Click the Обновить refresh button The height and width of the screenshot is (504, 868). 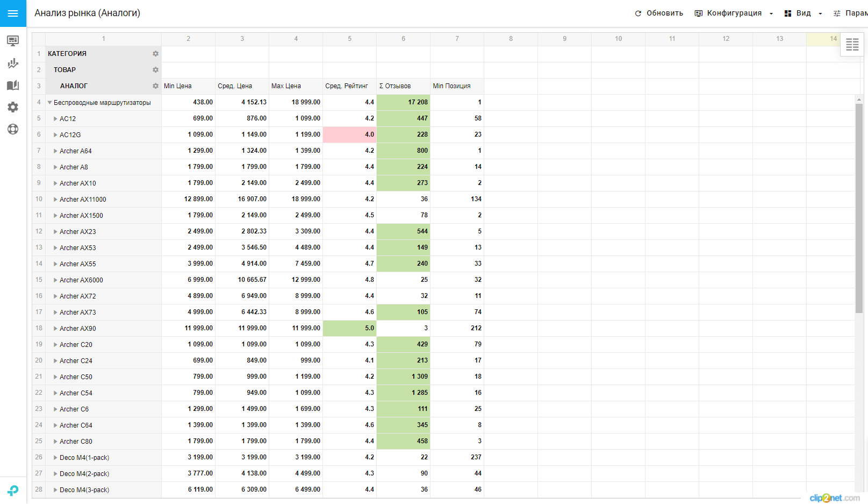pyautogui.click(x=659, y=13)
